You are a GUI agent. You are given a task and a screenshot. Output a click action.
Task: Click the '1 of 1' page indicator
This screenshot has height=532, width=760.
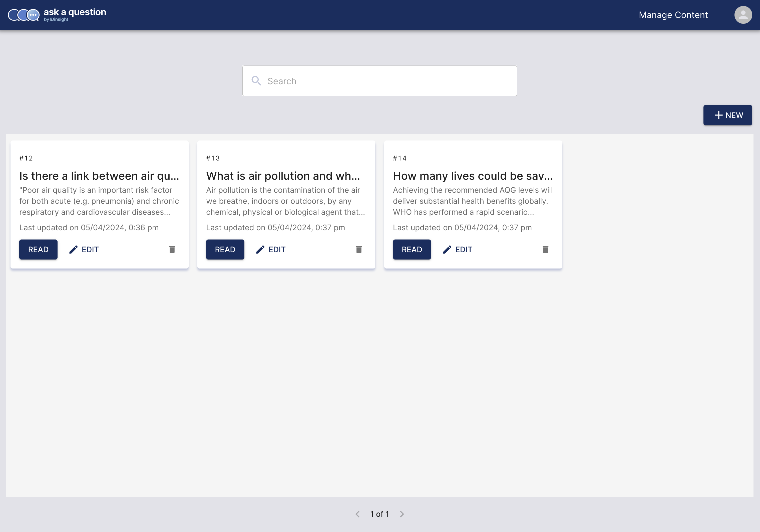tap(379, 514)
